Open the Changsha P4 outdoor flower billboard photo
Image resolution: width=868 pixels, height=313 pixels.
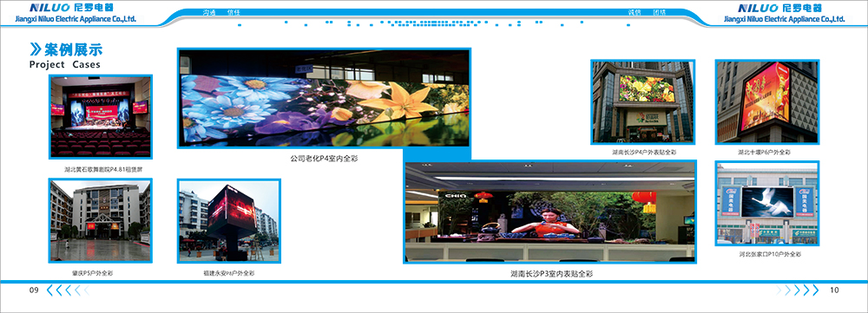click(x=642, y=101)
